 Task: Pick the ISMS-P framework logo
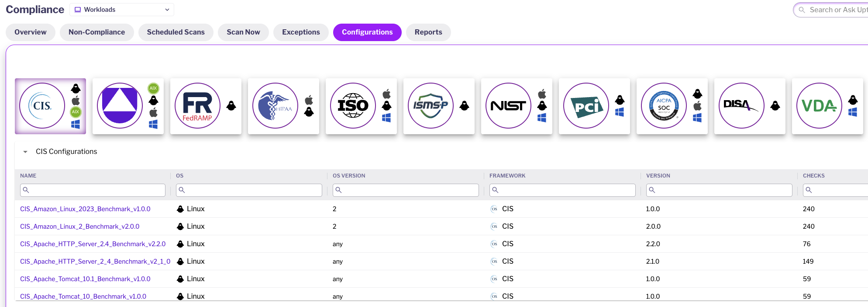(431, 106)
